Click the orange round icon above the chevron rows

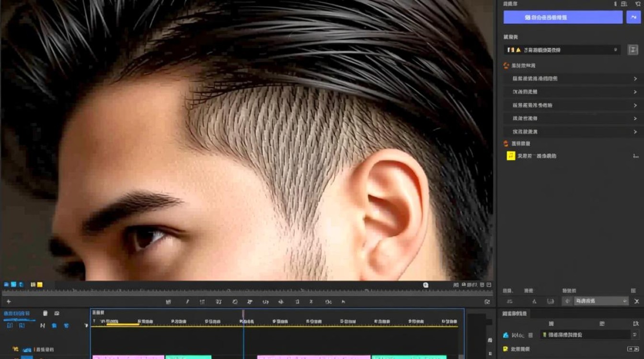click(506, 65)
